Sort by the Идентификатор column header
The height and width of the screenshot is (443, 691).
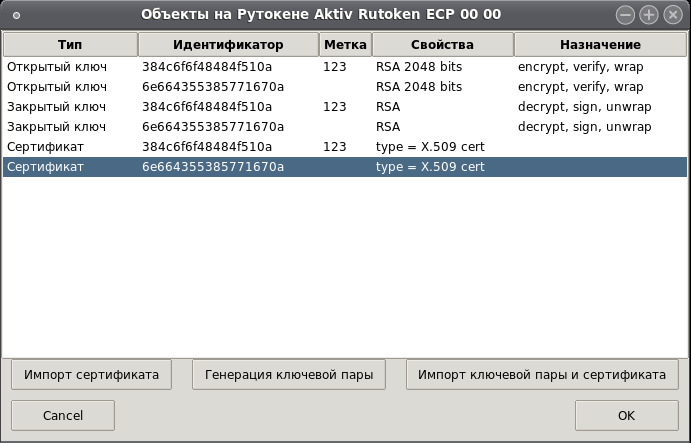[x=228, y=45]
